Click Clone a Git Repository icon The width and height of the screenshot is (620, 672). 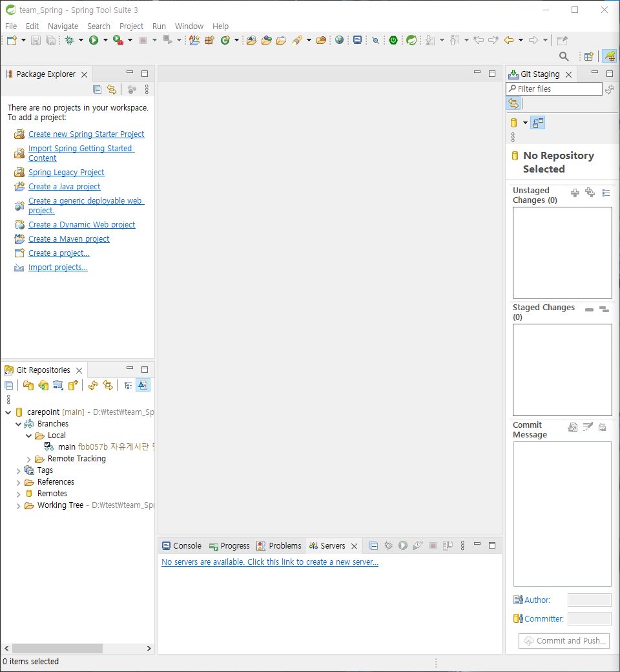point(43,385)
